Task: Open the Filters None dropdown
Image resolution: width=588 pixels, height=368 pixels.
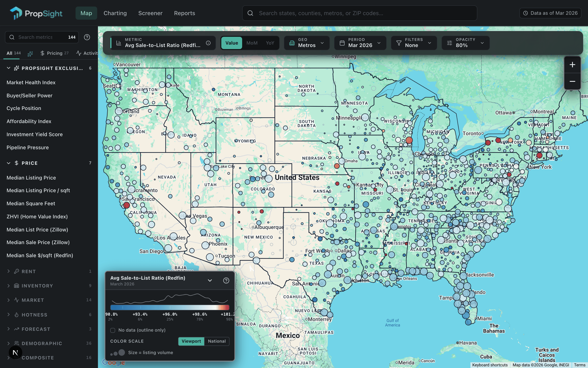Action: pyautogui.click(x=414, y=43)
